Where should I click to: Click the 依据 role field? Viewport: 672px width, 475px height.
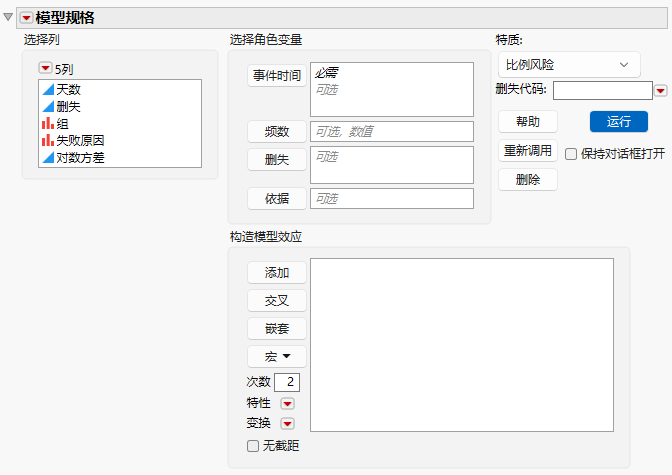(392, 198)
